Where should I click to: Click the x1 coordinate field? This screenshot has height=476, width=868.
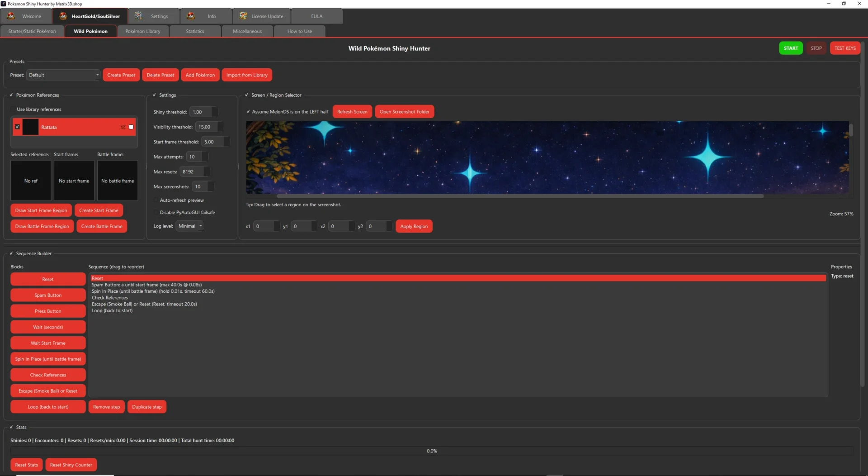point(266,226)
